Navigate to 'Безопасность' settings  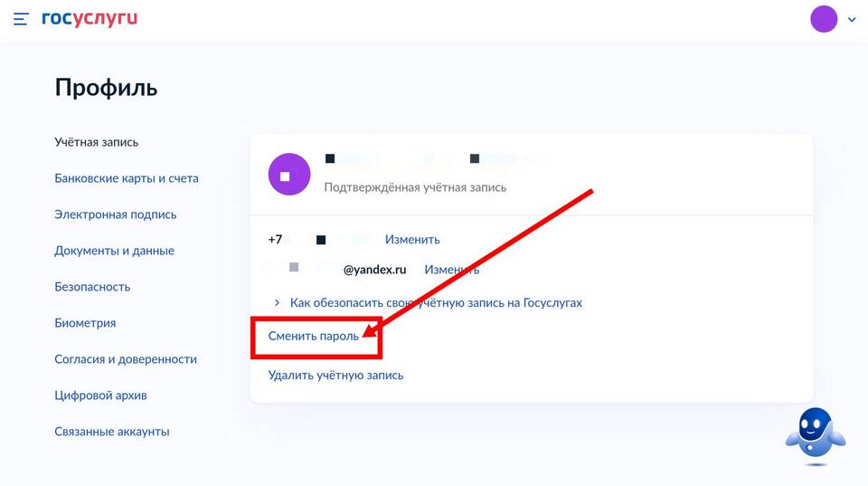coord(92,287)
